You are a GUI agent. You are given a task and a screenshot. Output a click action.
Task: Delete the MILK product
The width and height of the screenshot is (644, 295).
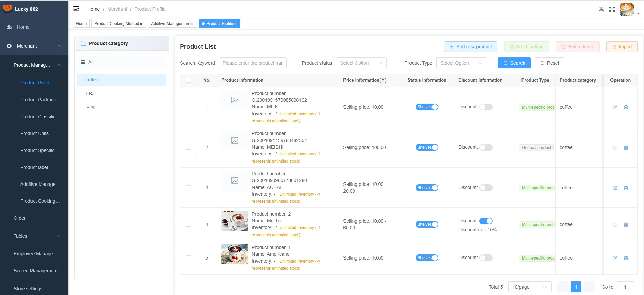click(x=626, y=107)
